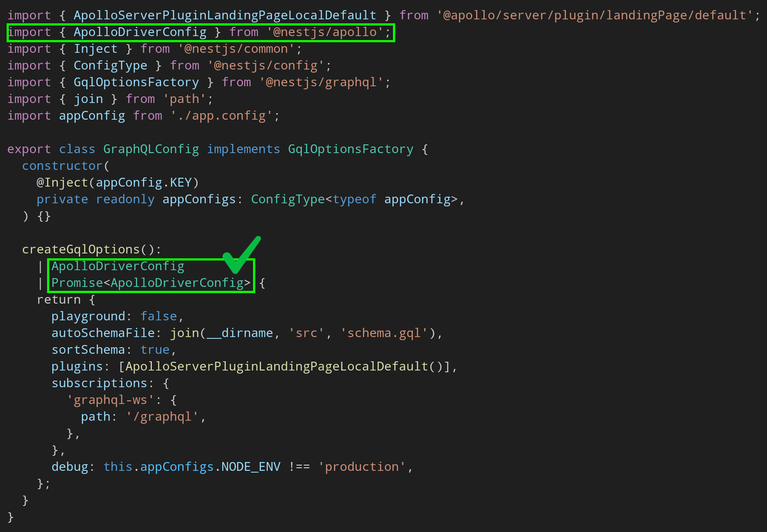Click the sortSchema: true line
767x532 pixels.
112,349
